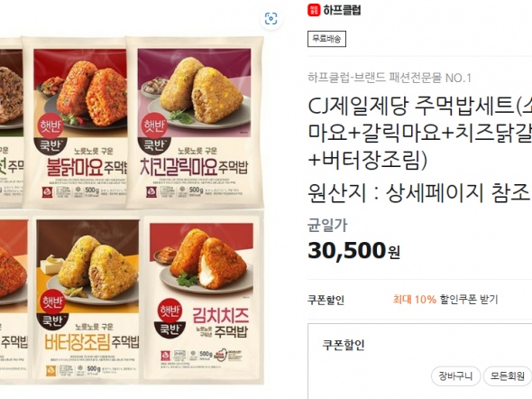Click the 김치치즈 주먹밥 package image
Image resolution: width=532 pixels, height=399 pixels.
pyautogui.click(x=202, y=297)
